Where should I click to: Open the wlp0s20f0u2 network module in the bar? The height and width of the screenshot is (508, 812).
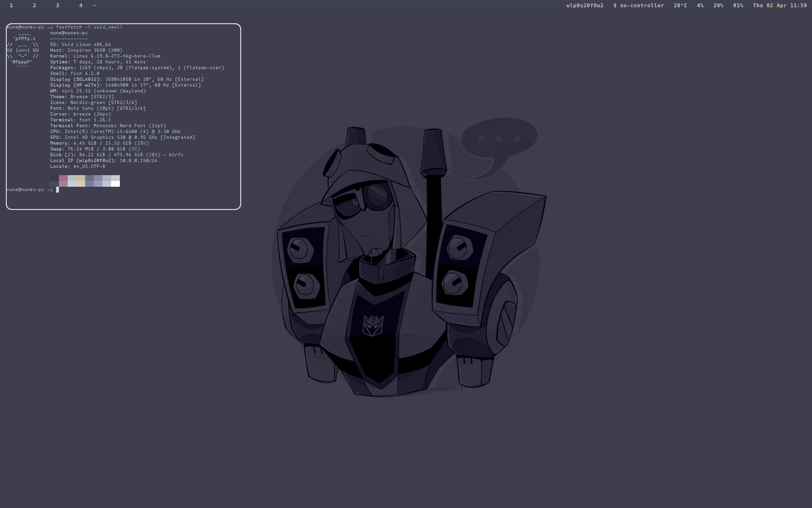585,5
